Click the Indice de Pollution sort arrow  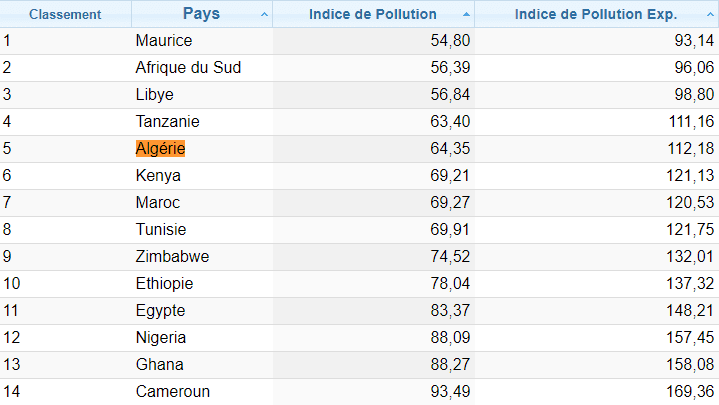pos(467,15)
